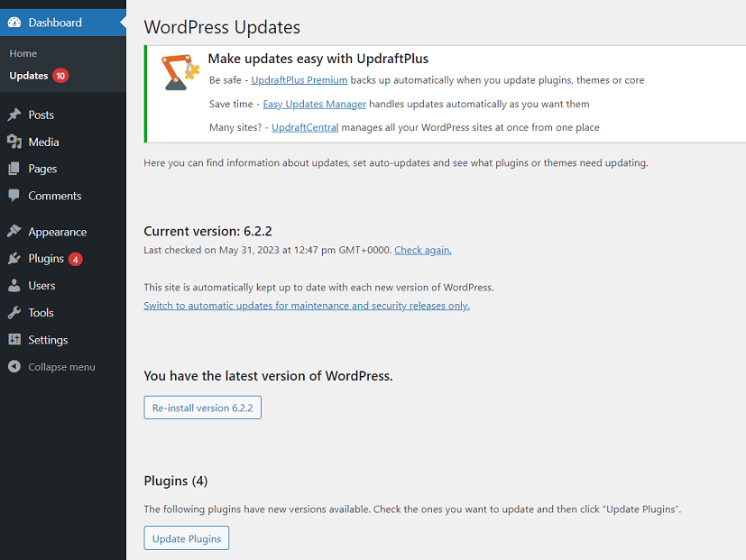
Task: Click the Tools wrench icon
Action: coord(13,313)
